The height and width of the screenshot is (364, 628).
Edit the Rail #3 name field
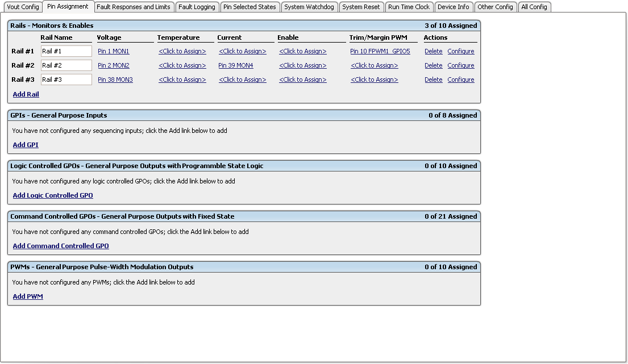[65, 80]
